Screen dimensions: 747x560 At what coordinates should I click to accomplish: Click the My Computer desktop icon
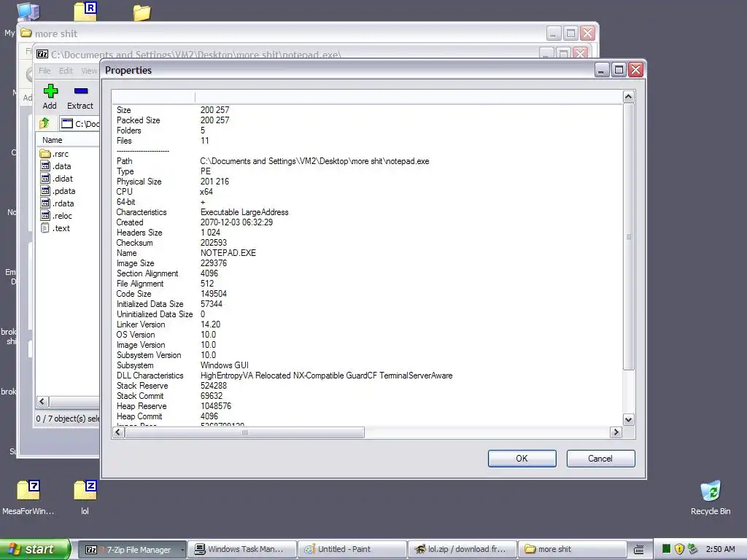28,12
